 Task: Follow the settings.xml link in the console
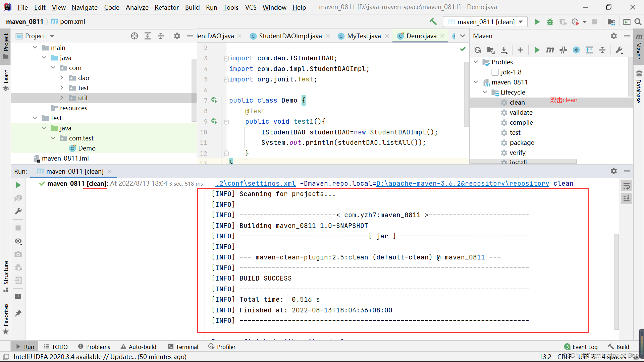coord(256,183)
